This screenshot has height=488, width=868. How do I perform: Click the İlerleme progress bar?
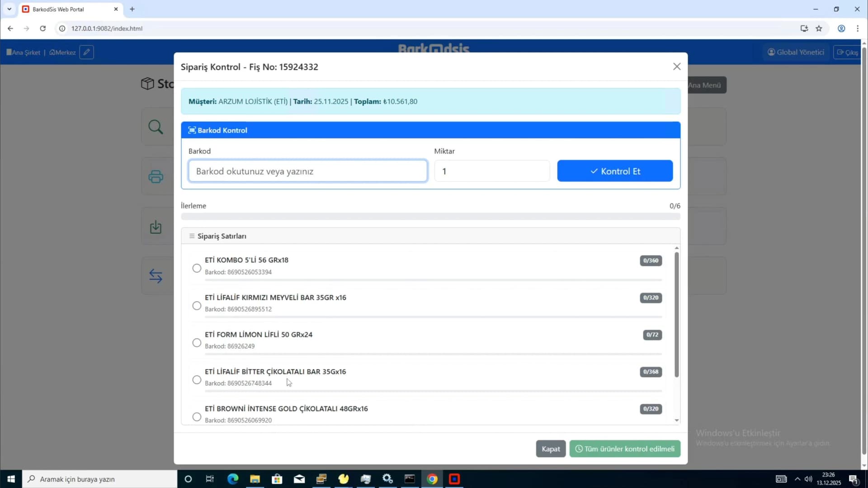click(x=430, y=217)
